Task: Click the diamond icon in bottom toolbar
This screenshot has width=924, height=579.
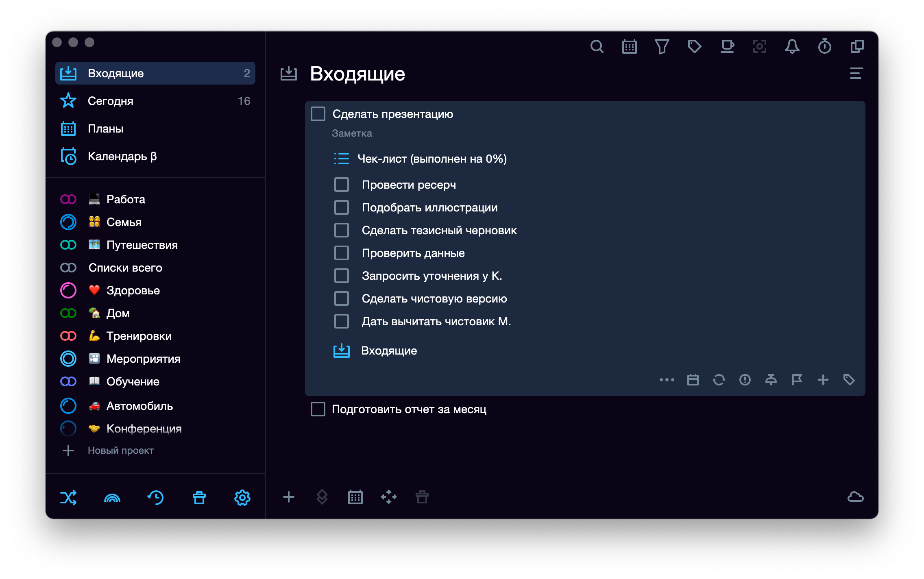Action: pos(322,497)
